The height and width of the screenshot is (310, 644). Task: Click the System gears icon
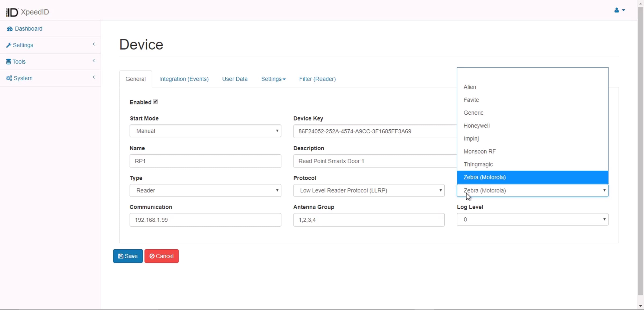point(9,78)
